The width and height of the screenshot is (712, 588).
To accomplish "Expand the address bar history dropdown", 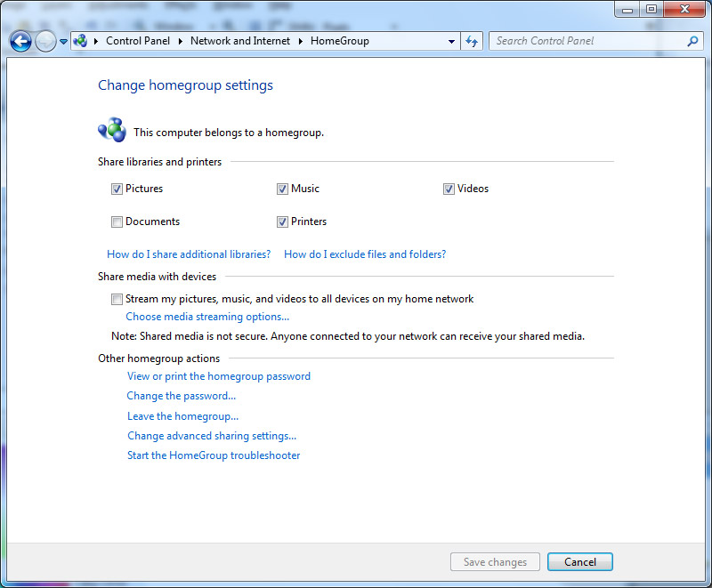I will coord(452,41).
